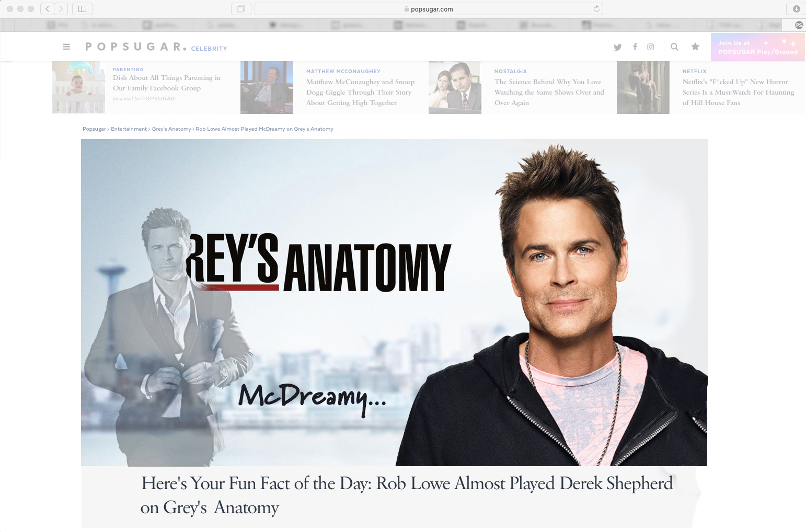Go back using Safari back arrow

click(x=48, y=9)
